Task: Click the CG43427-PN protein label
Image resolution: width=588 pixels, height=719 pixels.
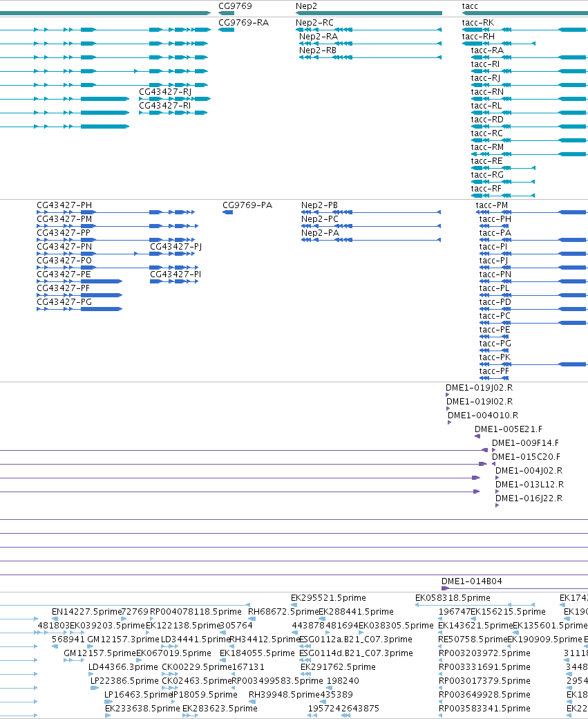Action: pos(64,246)
